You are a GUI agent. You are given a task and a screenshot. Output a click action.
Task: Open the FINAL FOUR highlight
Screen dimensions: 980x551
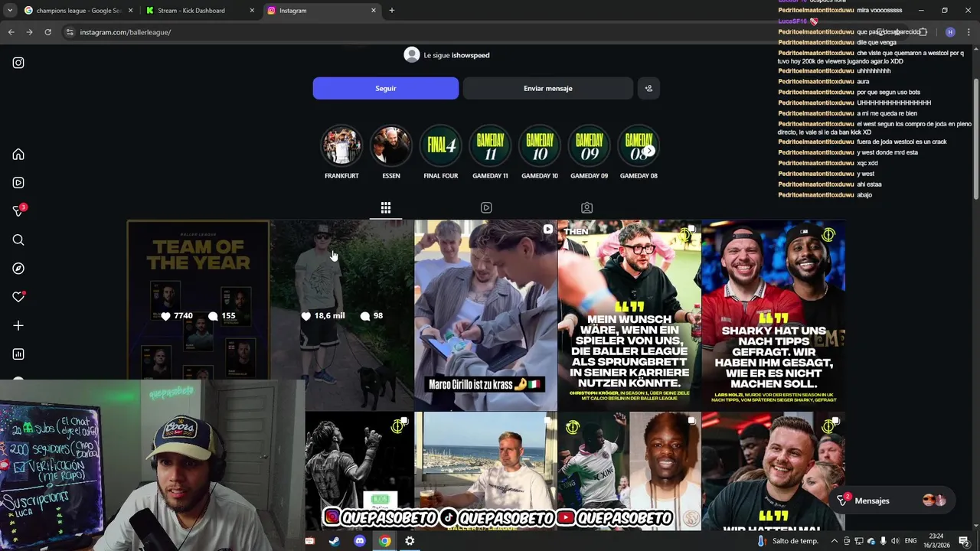pos(441,152)
